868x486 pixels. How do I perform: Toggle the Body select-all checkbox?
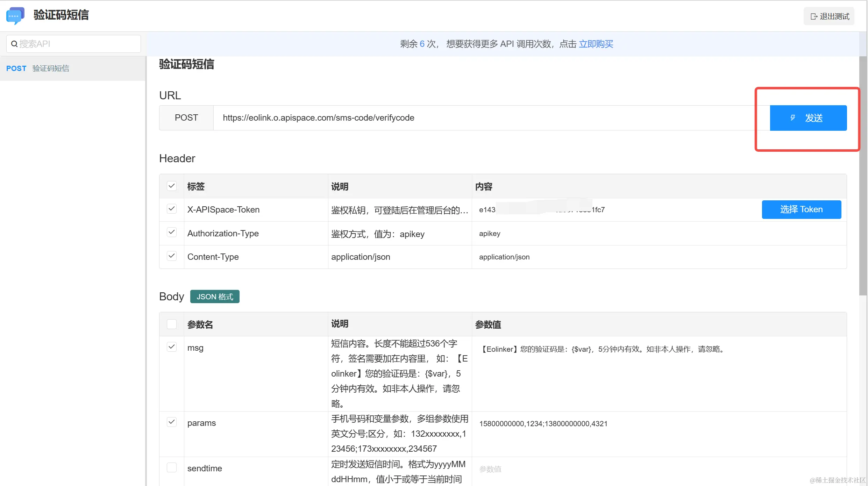(x=171, y=324)
